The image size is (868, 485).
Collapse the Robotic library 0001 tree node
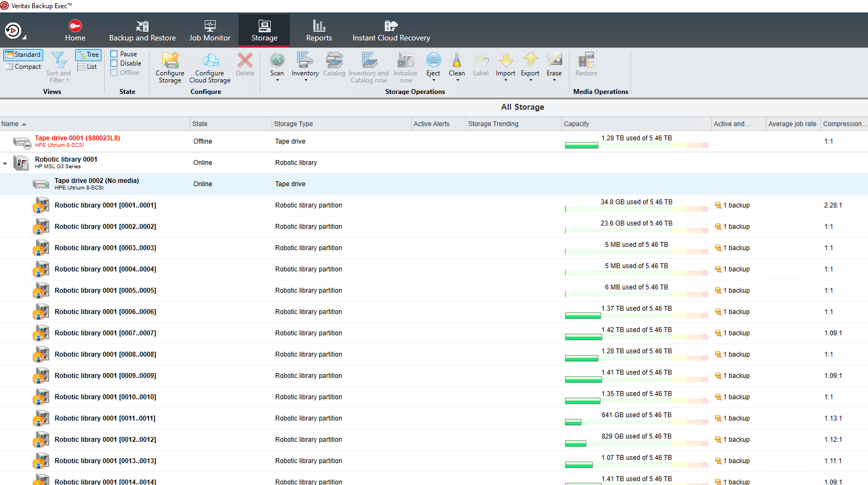point(5,163)
